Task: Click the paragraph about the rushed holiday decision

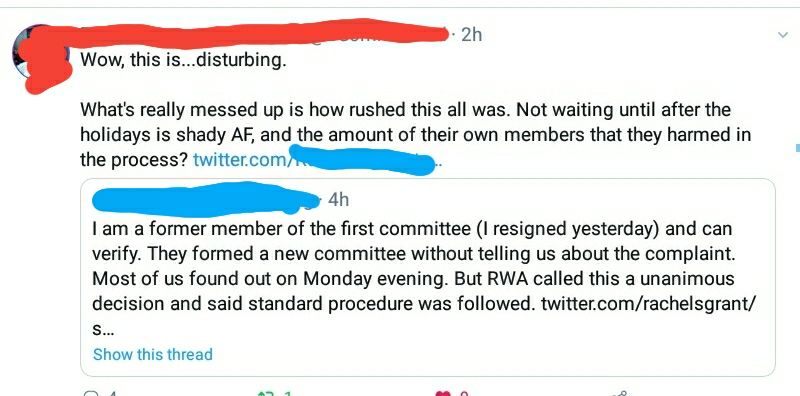Action: (x=416, y=135)
